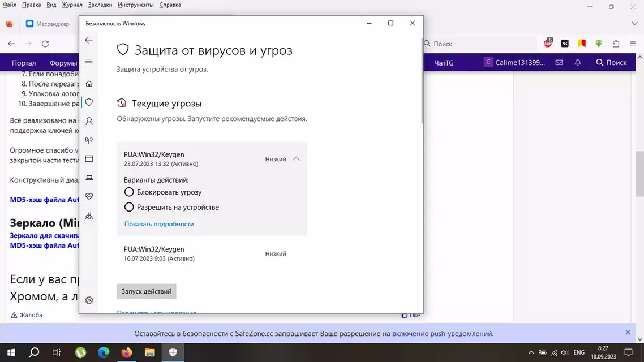Image resolution: width=644 pixels, height=362 pixels.
Task: Open forum notifications bell
Action: (577, 62)
